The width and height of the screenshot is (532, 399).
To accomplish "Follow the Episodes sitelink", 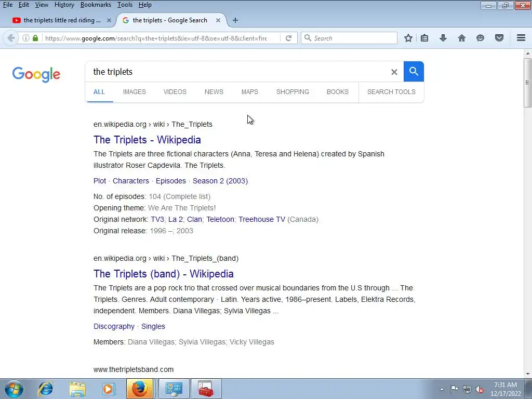I will (170, 181).
